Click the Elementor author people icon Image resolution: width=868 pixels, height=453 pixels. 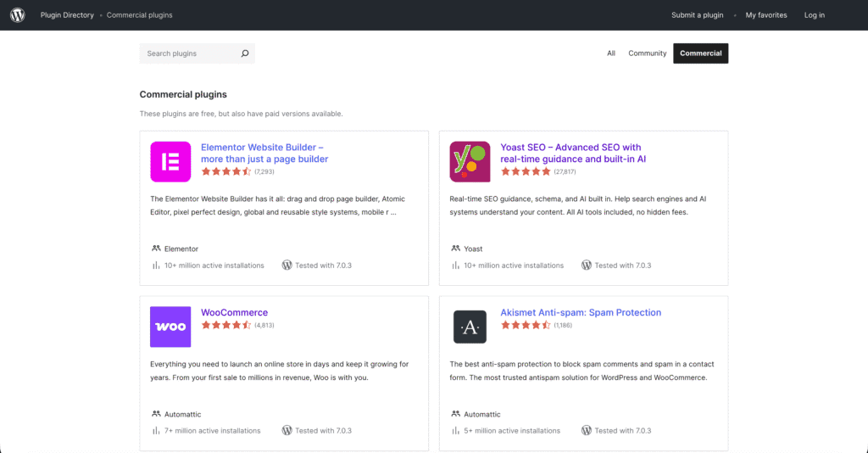tap(156, 249)
